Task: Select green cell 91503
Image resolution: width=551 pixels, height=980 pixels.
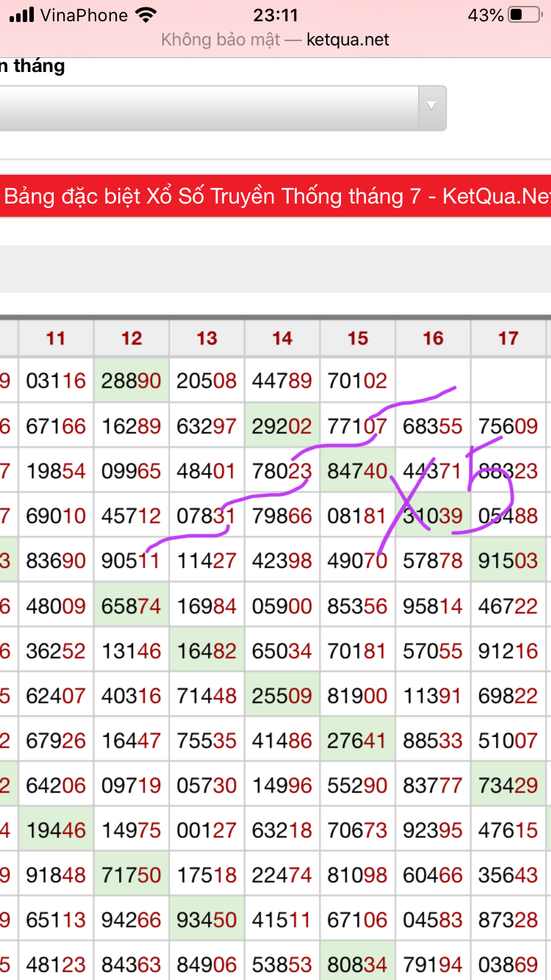Action: (x=508, y=561)
